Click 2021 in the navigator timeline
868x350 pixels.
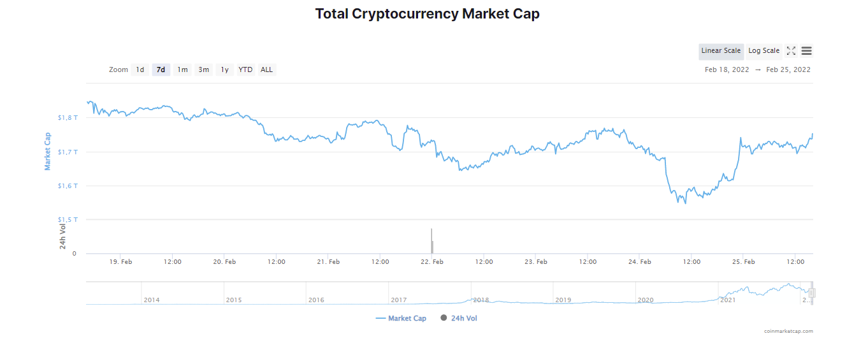pyautogui.click(x=728, y=300)
